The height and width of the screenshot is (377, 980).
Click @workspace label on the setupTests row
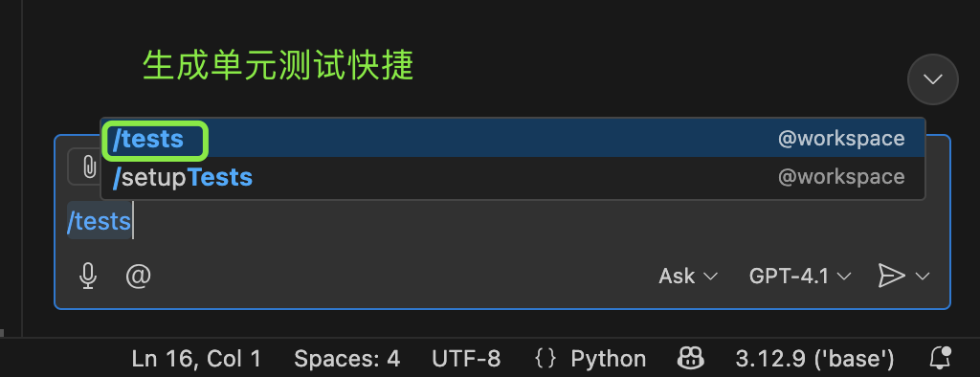[x=841, y=178]
